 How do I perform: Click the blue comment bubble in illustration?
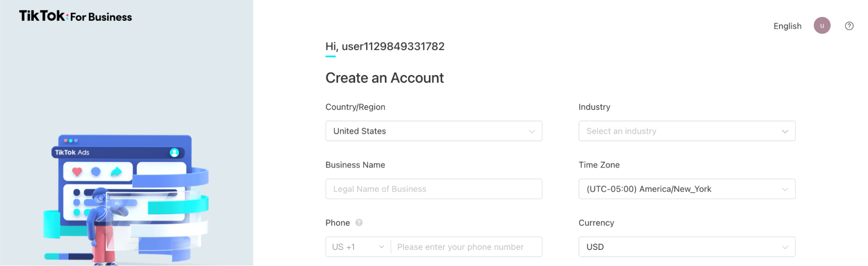(96, 172)
